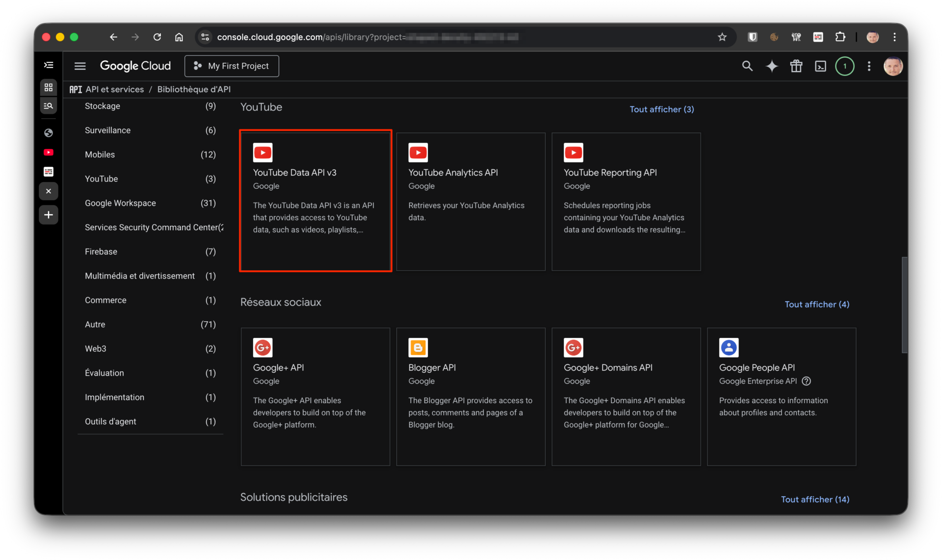Filter by Google Workspace category
This screenshot has height=560, width=942.
[x=150, y=203]
